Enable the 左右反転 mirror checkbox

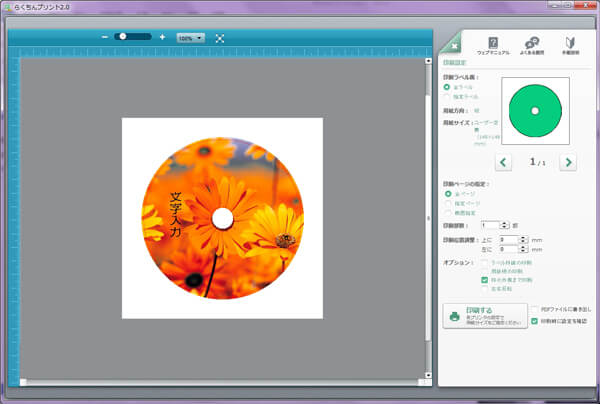485,289
